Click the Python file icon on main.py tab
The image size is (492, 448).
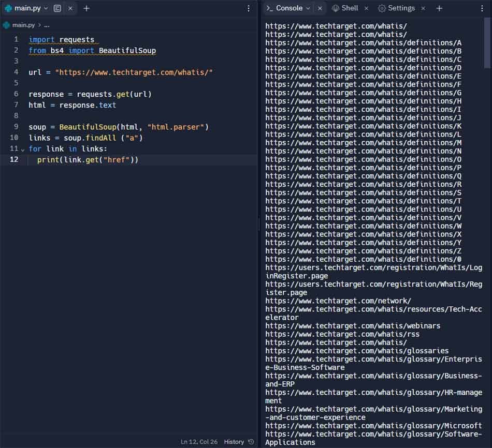8,8
